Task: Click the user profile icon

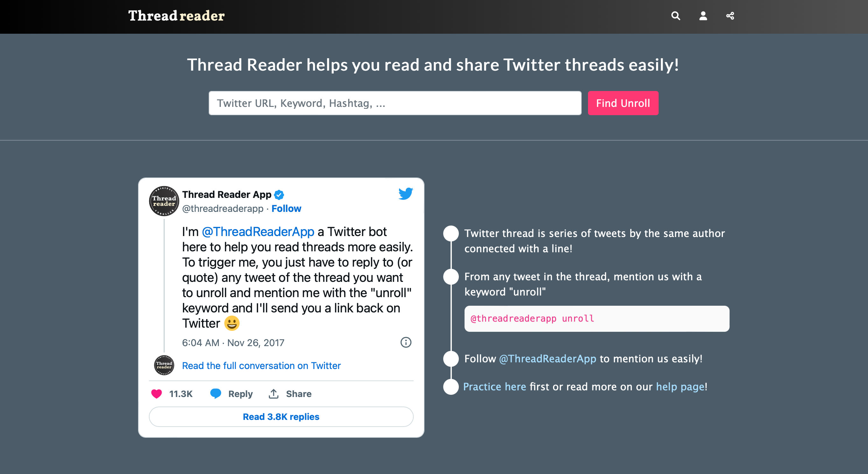Action: (x=702, y=16)
